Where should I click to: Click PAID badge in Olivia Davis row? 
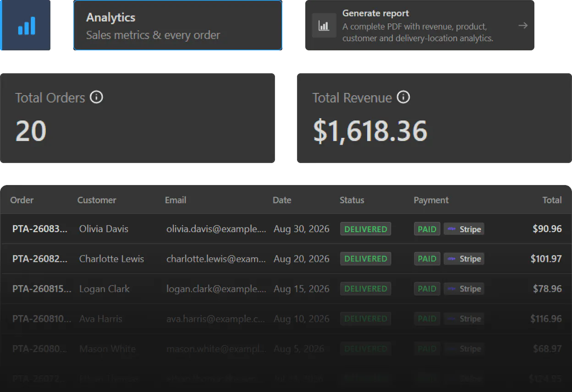427,229
